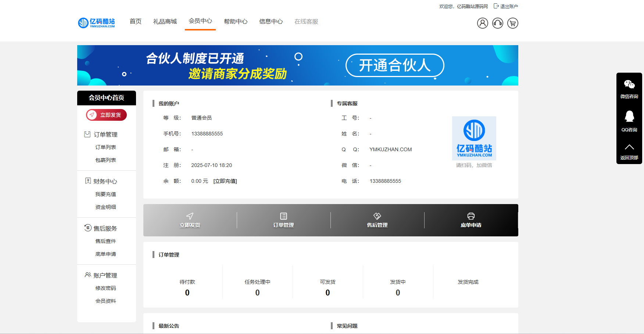Click the user avatar icon top right
The image size is (644, 334).
(x=482, y=23)
